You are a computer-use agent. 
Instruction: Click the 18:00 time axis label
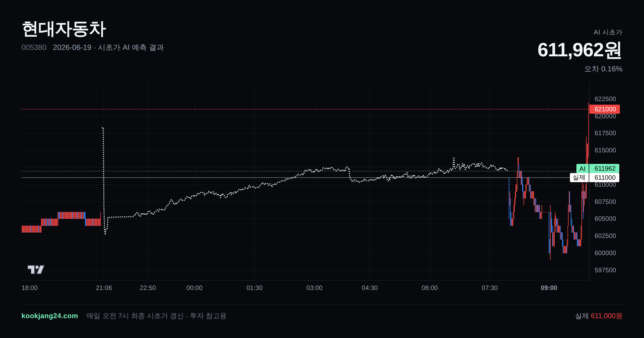[x=30, y=288]
